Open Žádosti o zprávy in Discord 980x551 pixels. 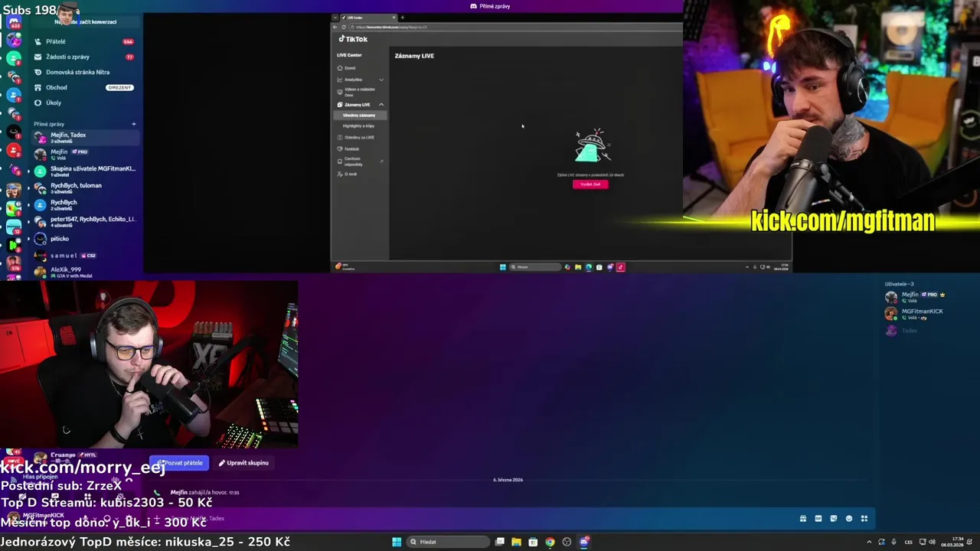coord(84,57)
